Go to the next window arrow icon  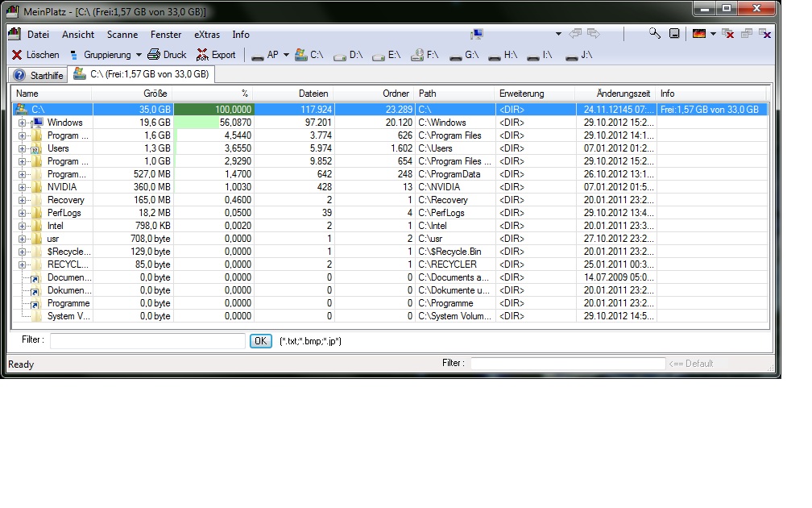pyautogui.click(x=594, y=34)
